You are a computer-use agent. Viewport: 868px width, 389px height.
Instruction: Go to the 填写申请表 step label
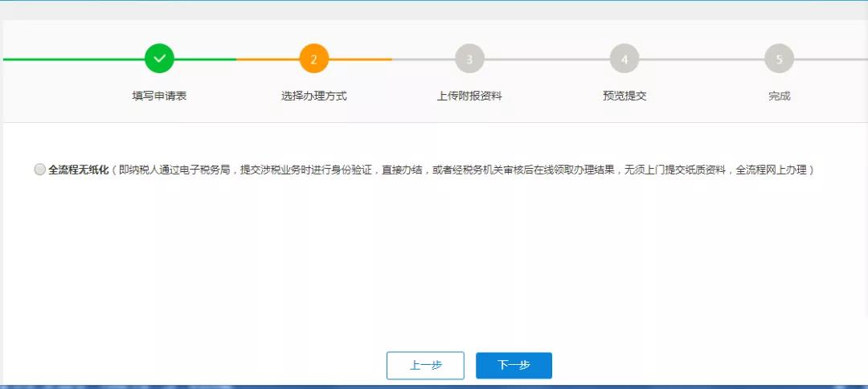pyautogui.click(x=159, y=96)
